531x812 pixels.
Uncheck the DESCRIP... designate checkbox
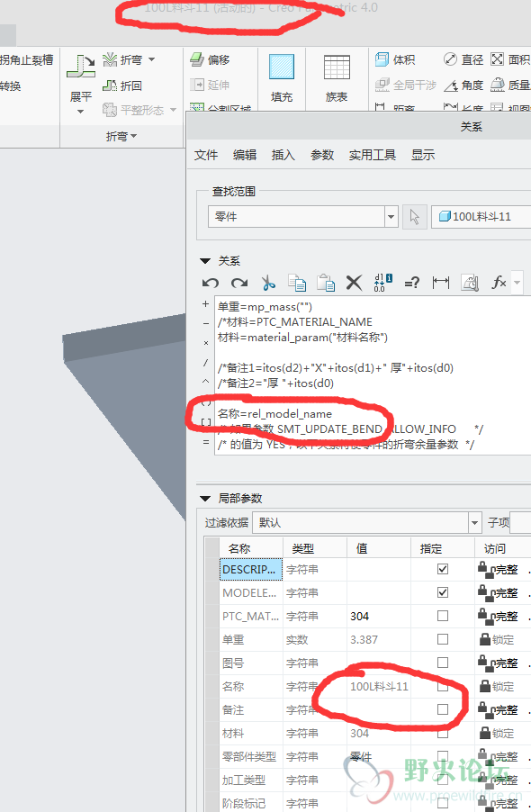point(443,569)
